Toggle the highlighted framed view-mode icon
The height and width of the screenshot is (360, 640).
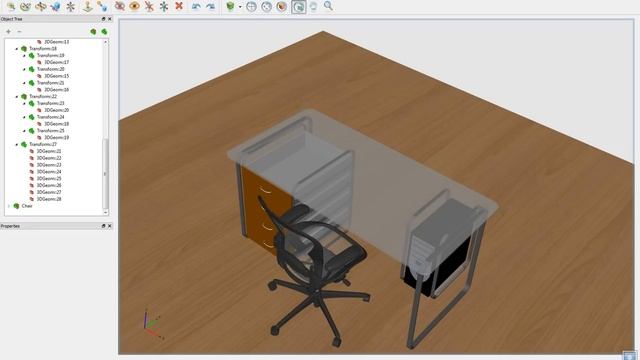pyautogui.click(x=299, y=7)
